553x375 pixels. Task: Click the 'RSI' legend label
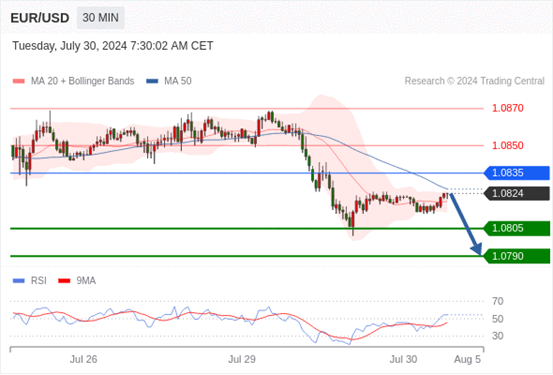(x=38, y=281)
